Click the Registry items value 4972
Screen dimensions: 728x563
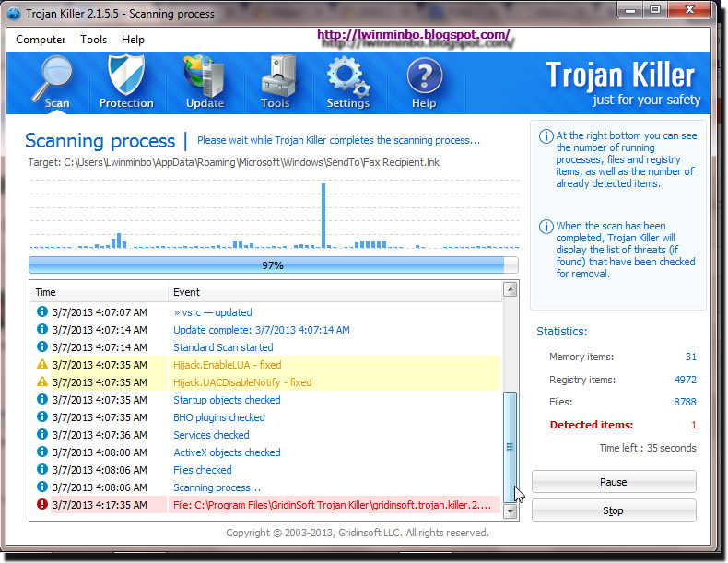click(x=686, y=380)
